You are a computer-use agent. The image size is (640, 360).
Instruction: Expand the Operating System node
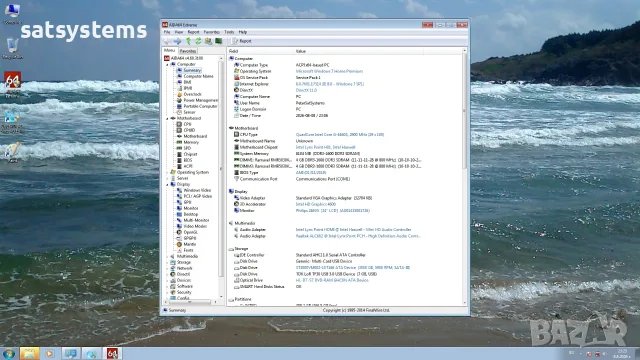point(167,172)
